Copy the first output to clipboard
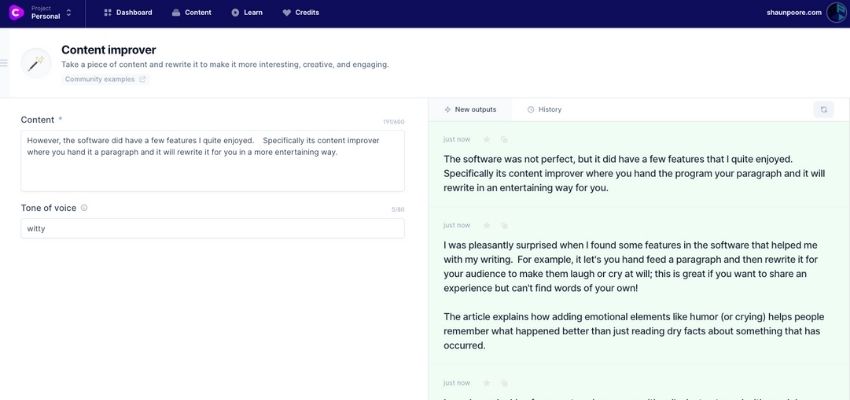850x400 pixels. pyautogui.click(x=504, y=139)
